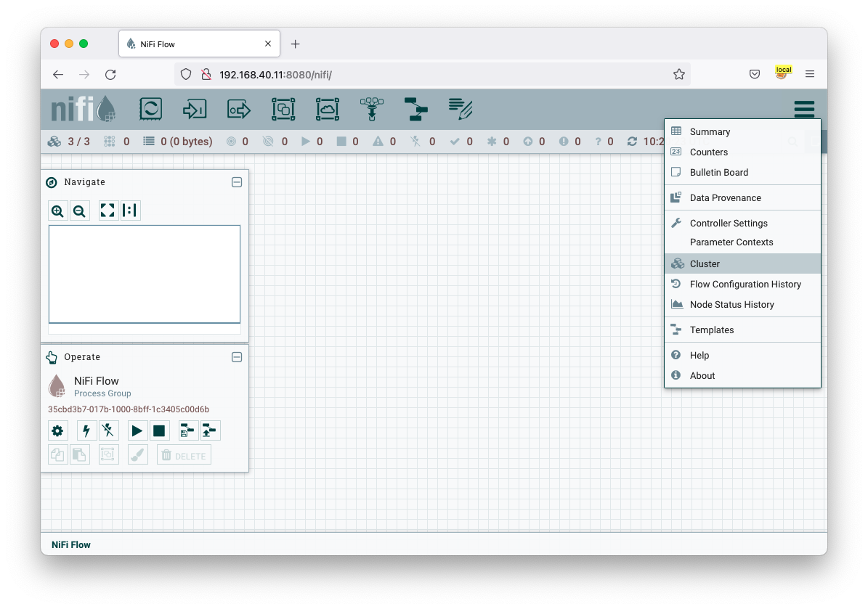Disable the process group with the crossed lightning icon
Image resolution: width=868 pixels, height=609 pixels.
tap(108, 430)
